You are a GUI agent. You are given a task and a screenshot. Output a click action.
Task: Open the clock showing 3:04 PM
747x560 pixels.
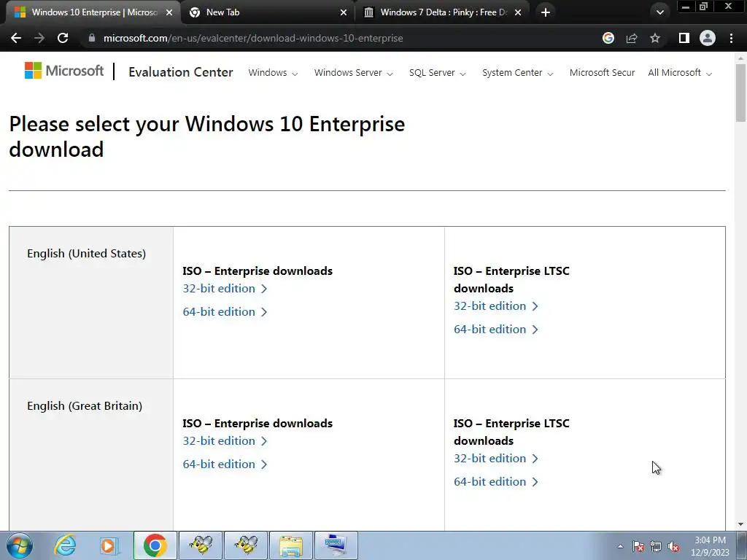pyautogui.click(x=711, y=546)
